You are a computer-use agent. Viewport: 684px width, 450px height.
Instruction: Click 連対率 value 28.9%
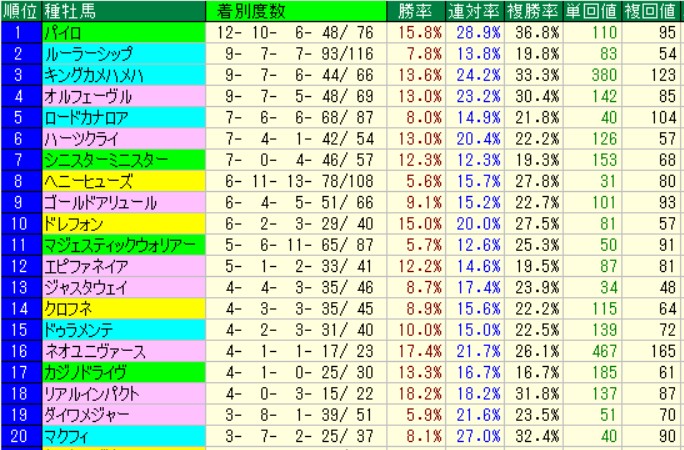point(479,33)
